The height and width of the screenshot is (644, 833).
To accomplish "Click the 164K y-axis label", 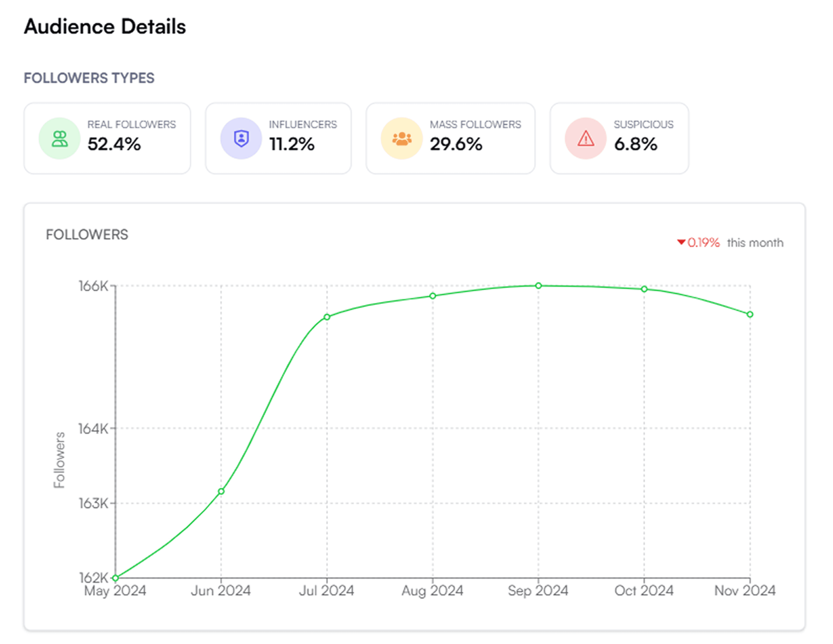I will 93,429.
